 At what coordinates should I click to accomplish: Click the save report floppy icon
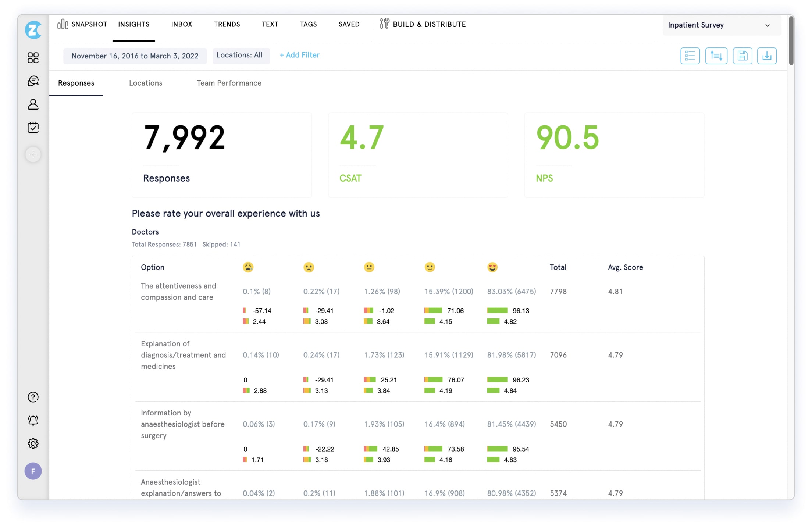(742, 56)
